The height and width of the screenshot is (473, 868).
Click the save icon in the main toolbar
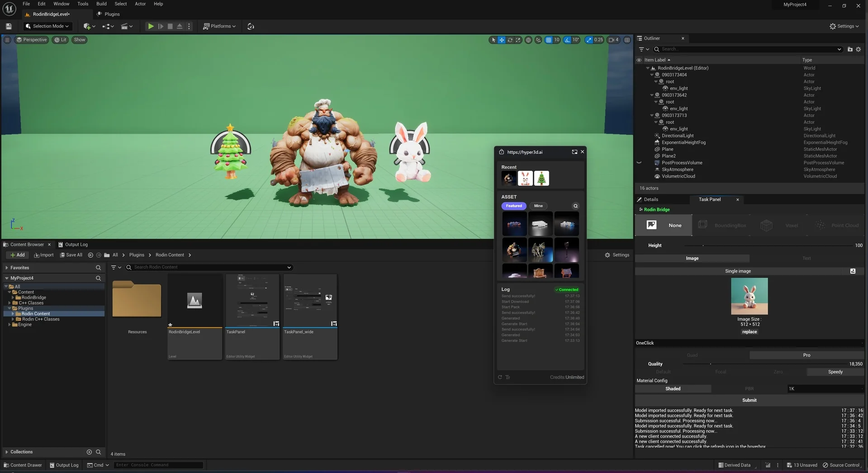(8, 26)
